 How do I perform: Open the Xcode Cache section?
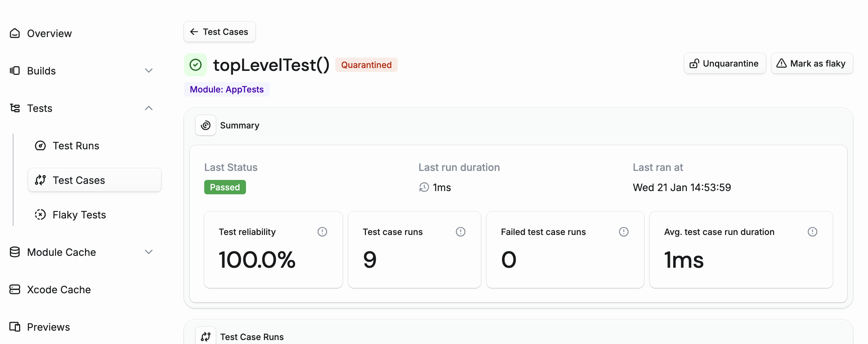(59, 289)
